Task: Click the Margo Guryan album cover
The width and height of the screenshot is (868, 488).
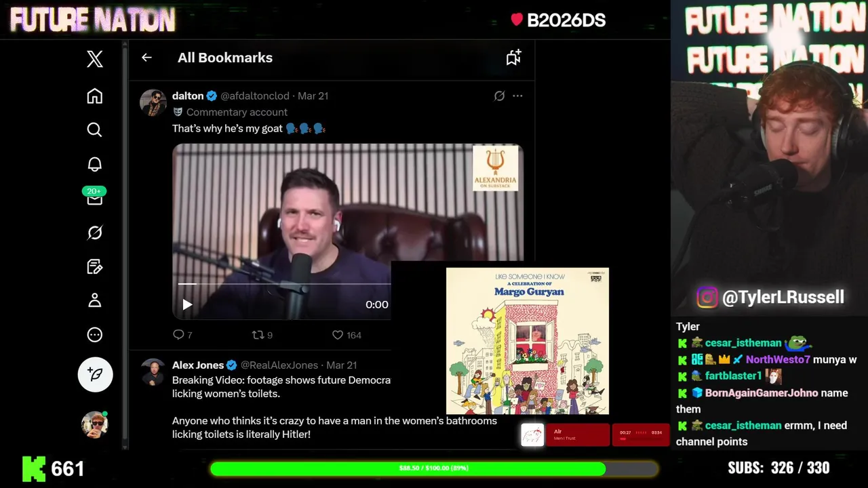Action: tap(528, 341)
